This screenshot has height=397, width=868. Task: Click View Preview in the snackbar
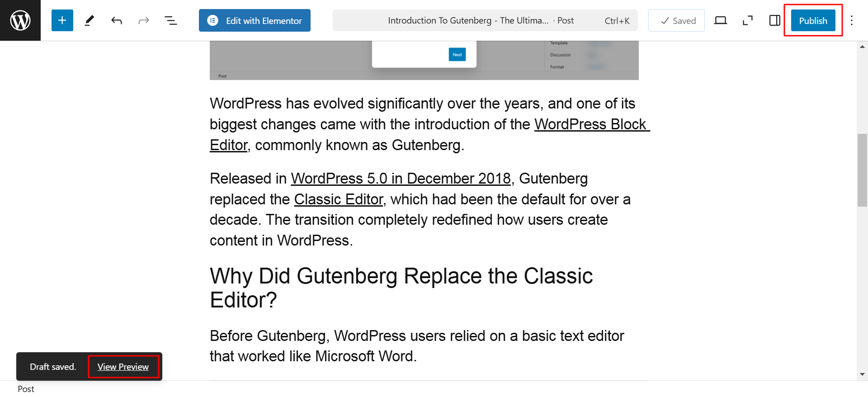tap(123, 367)
